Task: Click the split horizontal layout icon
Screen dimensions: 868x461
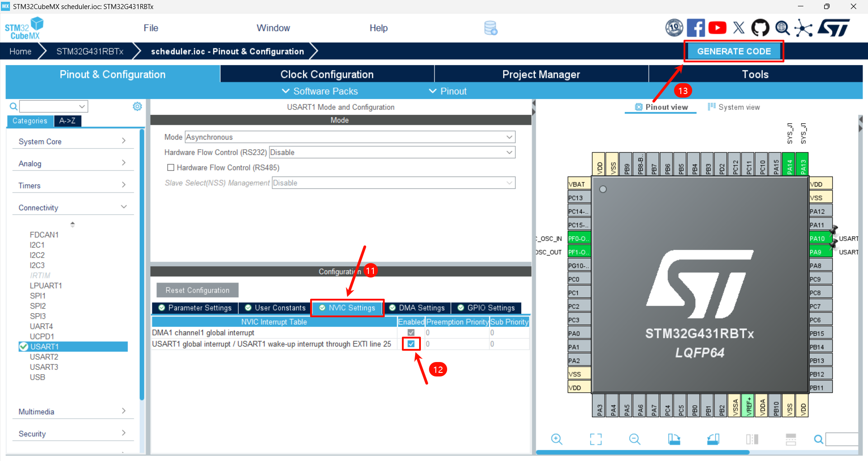Action: (791, 439)
